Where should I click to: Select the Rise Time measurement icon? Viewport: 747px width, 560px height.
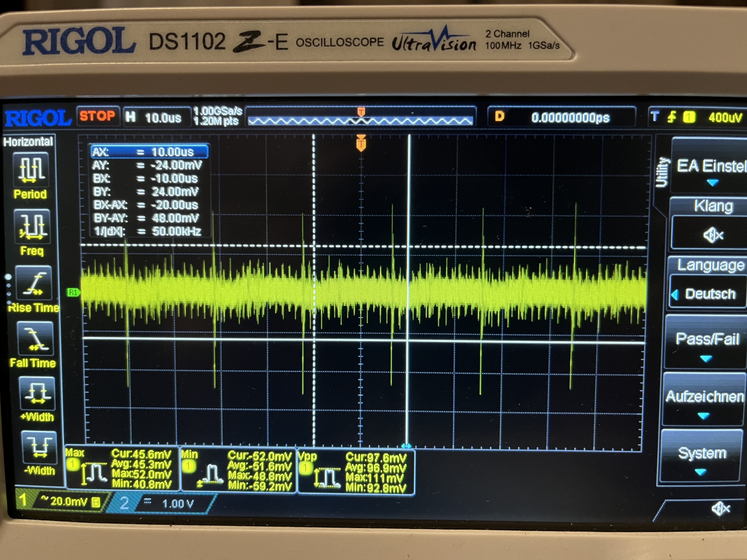pyautogui.click(x=34, y=283)
